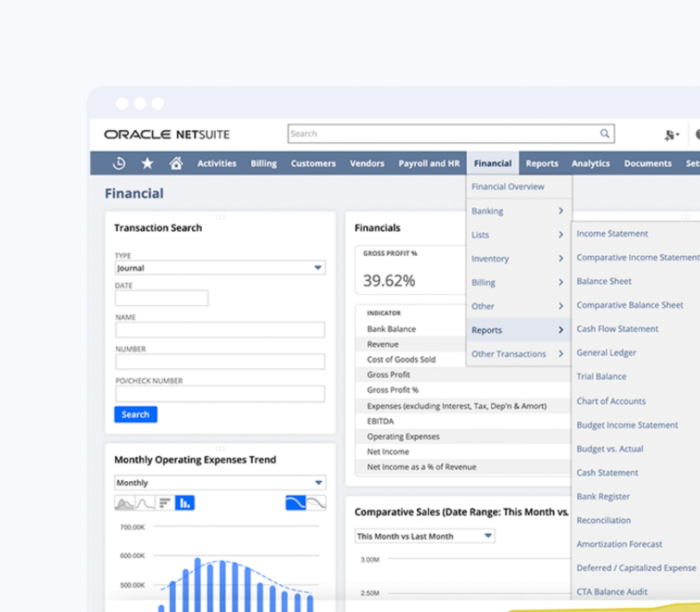
Task: Select the area chart type icon
Action: click(x=124, y=503)
